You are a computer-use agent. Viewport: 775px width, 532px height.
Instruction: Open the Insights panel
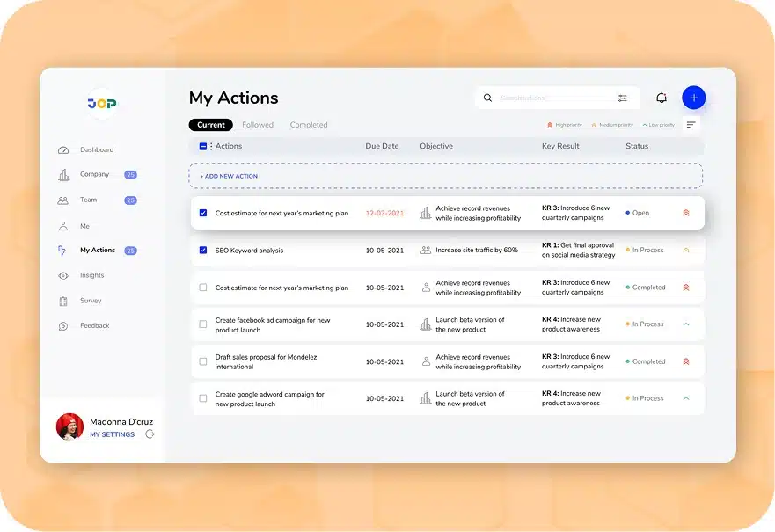pos(91,275)
